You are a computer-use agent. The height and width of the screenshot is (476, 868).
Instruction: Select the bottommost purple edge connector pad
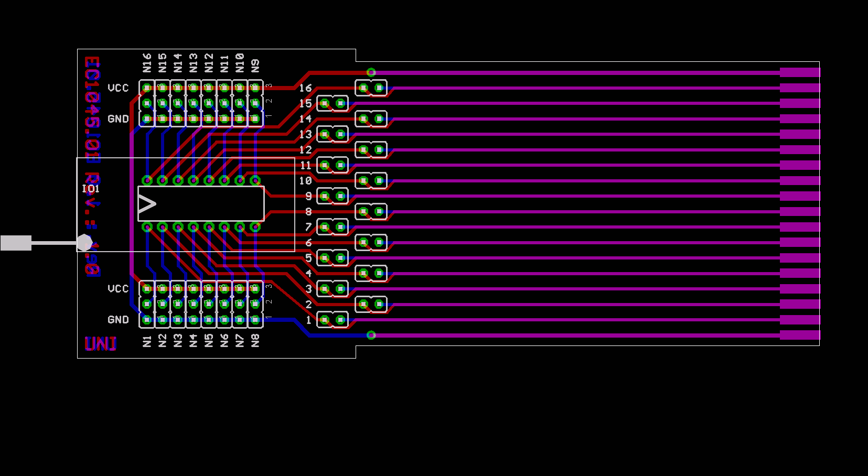tap(799, 335)
